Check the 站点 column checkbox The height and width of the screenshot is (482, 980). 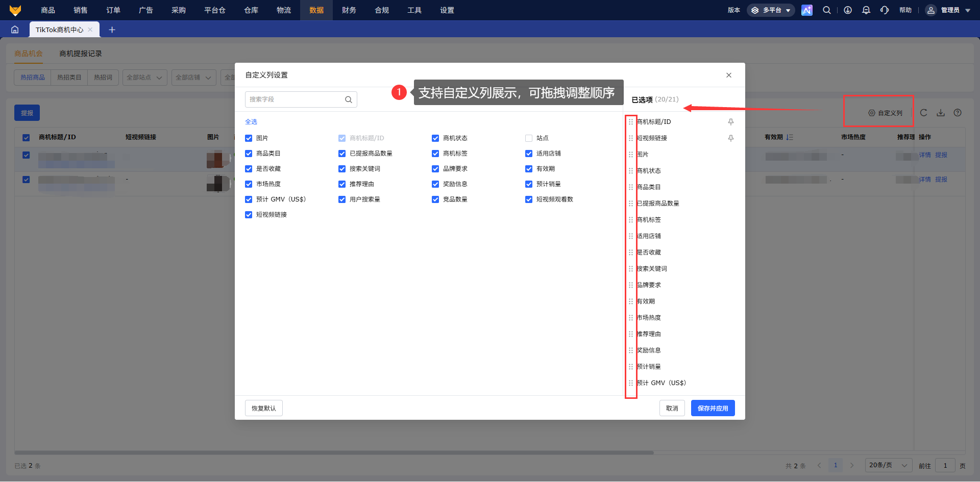coord(529,138)
